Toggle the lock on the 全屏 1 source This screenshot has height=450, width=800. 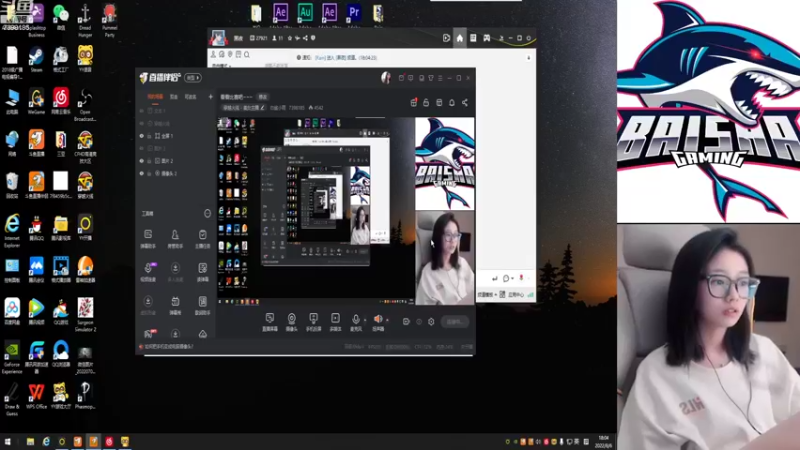(149, 136)
